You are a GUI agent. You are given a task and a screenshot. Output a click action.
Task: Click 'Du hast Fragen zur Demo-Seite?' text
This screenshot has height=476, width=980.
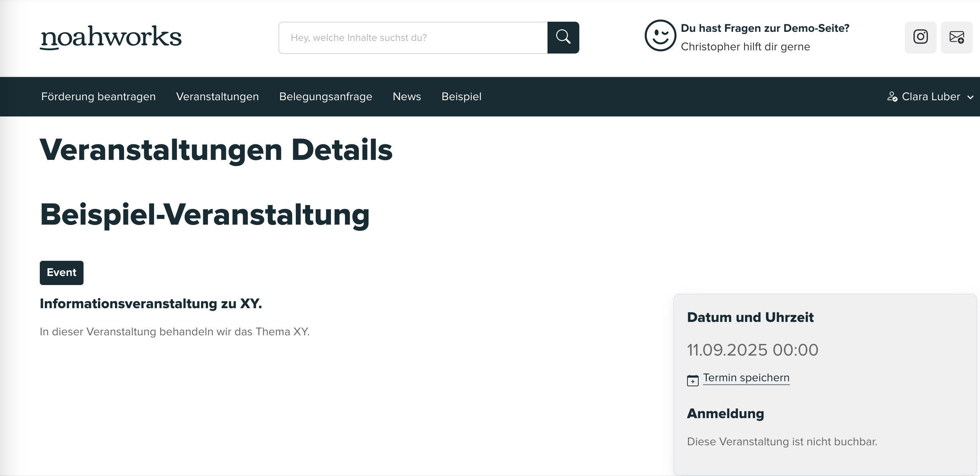tap(765, 28)
